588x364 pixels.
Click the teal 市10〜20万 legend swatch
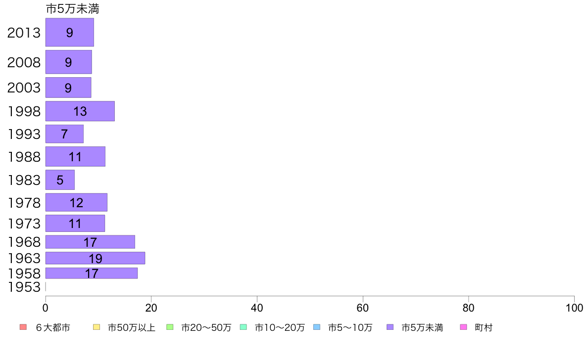point(244,327)
